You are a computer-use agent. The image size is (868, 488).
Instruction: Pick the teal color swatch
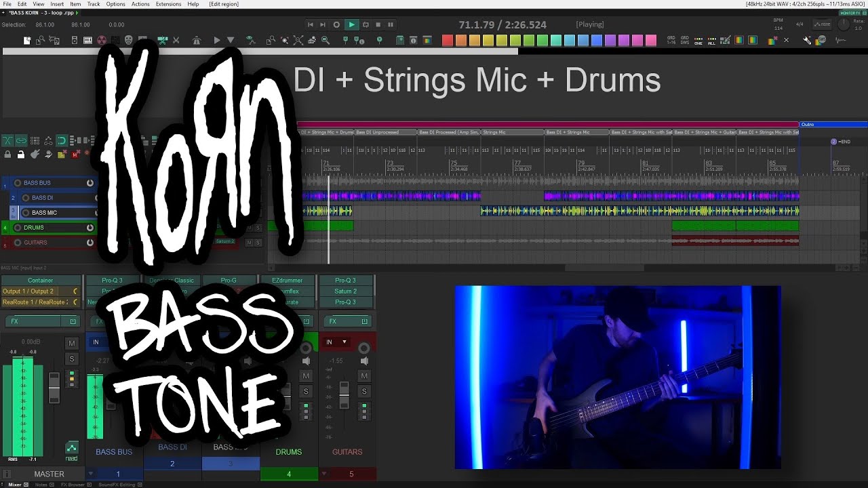[x=556, y=41]
